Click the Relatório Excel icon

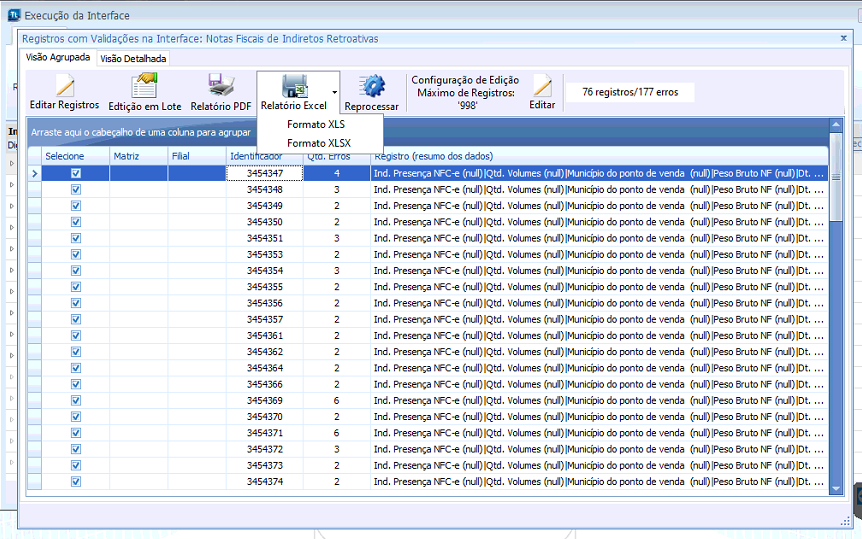(294, 86)
